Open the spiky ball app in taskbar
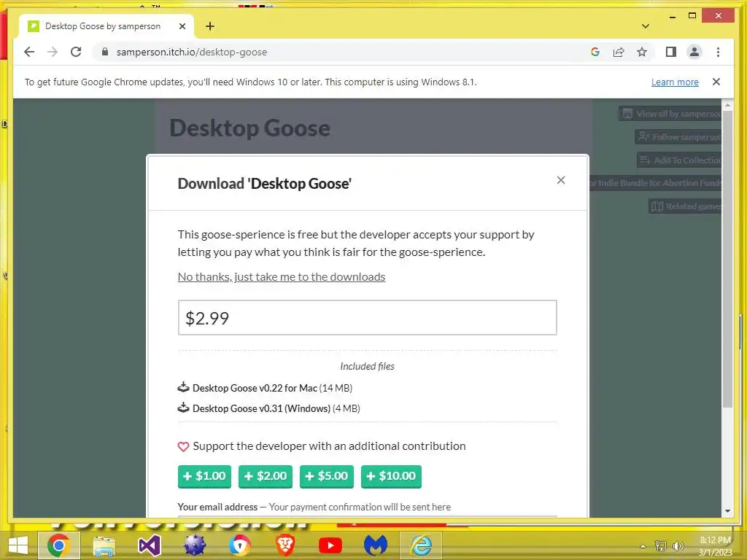 pos(194,545)
